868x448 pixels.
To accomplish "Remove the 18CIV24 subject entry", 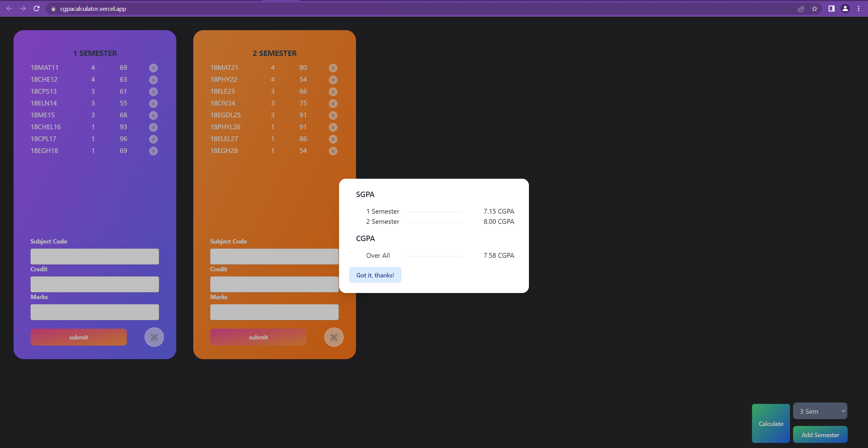I will (333, 103).
